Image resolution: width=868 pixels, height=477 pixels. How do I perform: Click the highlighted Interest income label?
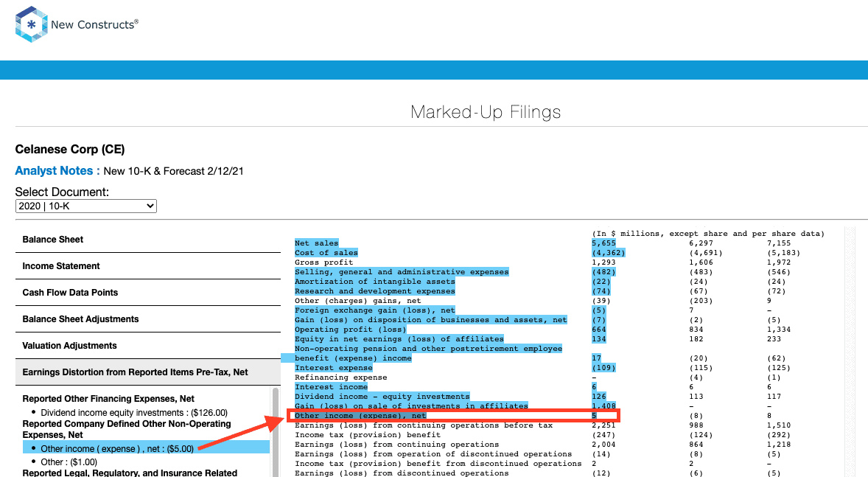[331, 387]
